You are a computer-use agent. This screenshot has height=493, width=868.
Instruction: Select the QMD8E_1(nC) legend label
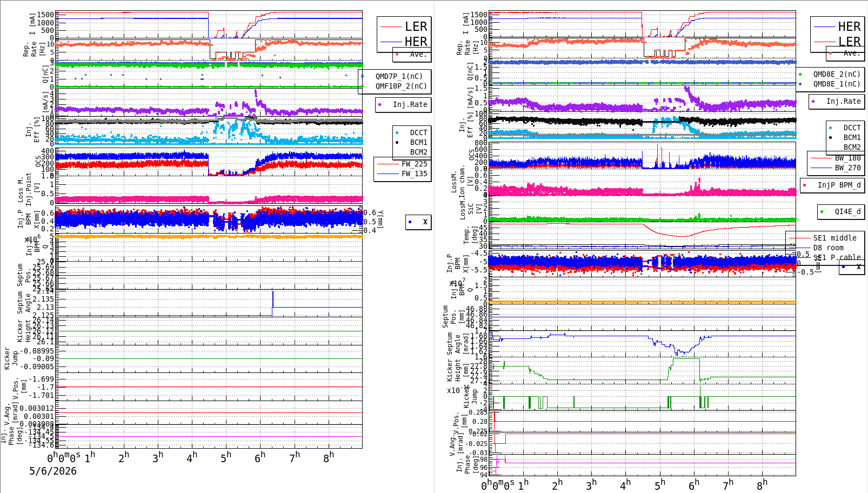pyautogui.click(x=837, y=84)
